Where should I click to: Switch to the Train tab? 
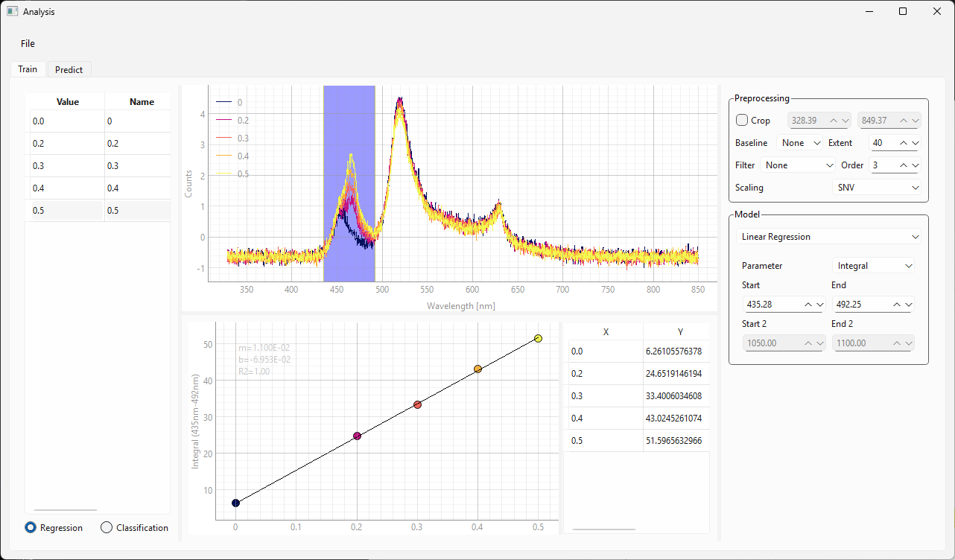tap(28, 69)
